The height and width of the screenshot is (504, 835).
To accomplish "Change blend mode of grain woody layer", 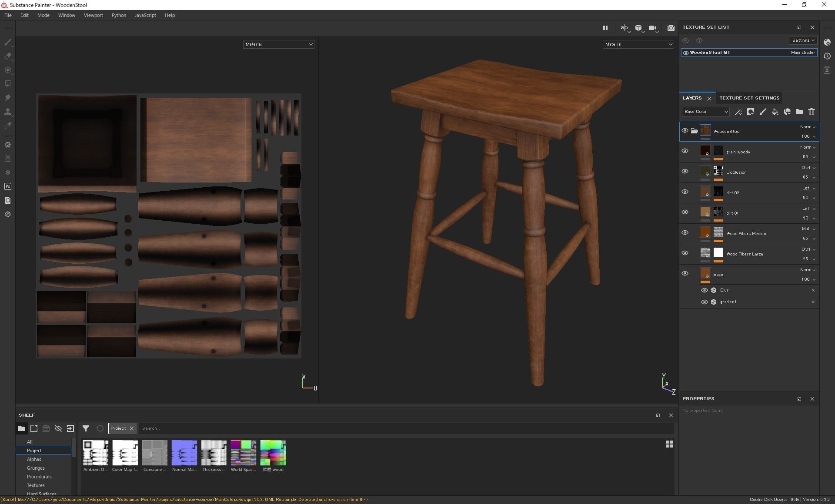I will [808, 147].
